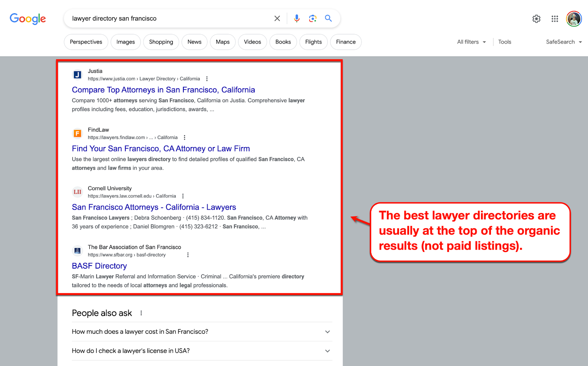Open the All filters dropdown
588x366 pixels.
coord(472,42)
